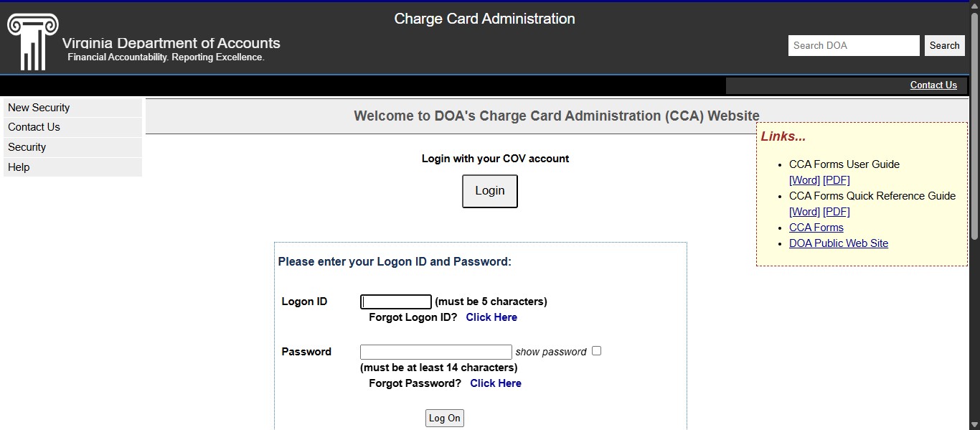980x430 pixels.
Task: Open the CCA Forms link
Action: click(816, 228)
